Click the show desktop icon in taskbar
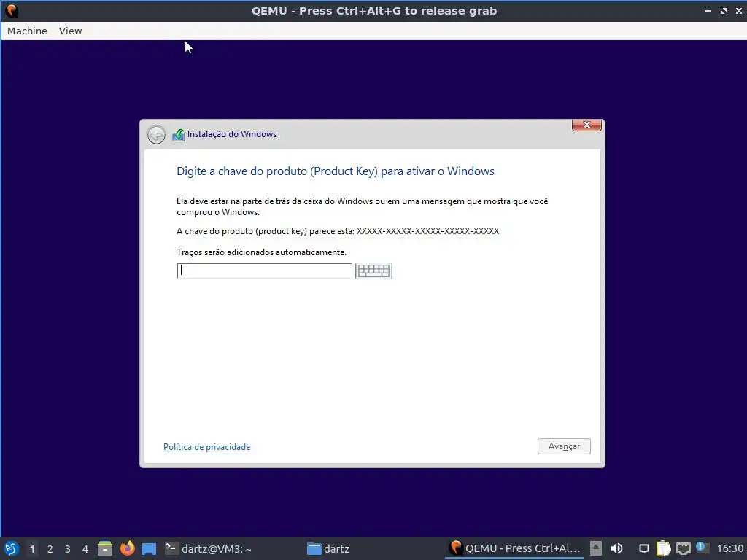The width and height of the screenshot is (747, 560). pos(149,548)
